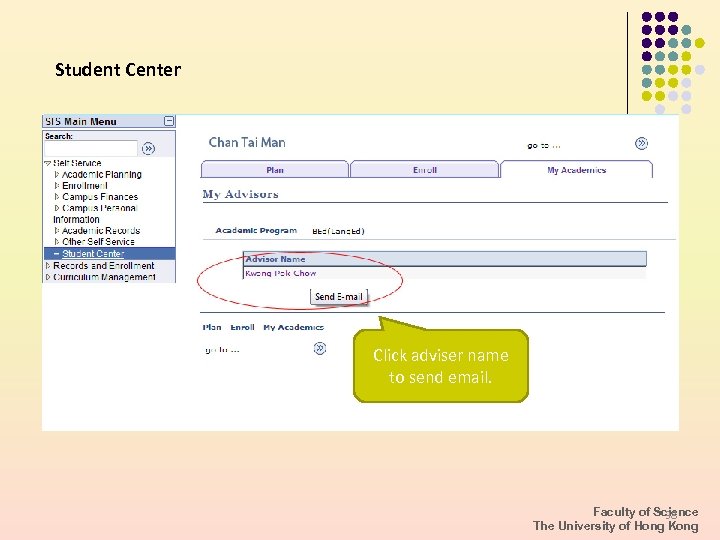The width and height of the screenshot is (720, 540).
Task: Open the bottom Plan link
Action: 212,327
